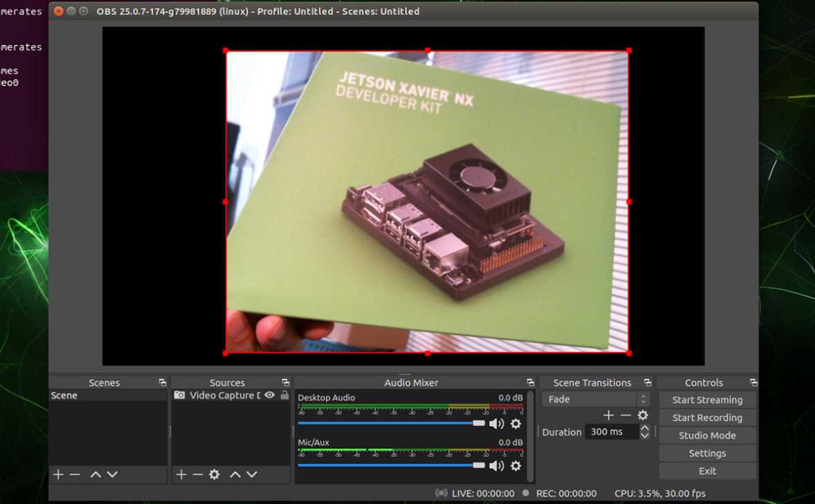Undock the Controls panel

pyautogui.click(x=754, y=382)
